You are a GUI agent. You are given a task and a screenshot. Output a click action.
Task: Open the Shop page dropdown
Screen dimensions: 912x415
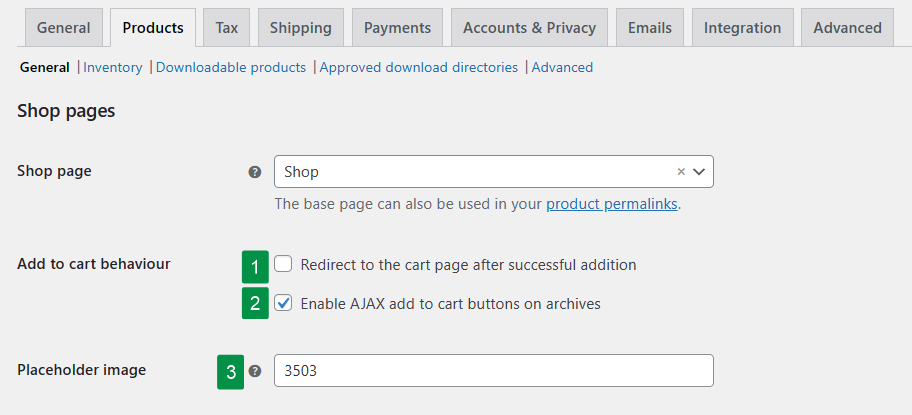[494, 171]
